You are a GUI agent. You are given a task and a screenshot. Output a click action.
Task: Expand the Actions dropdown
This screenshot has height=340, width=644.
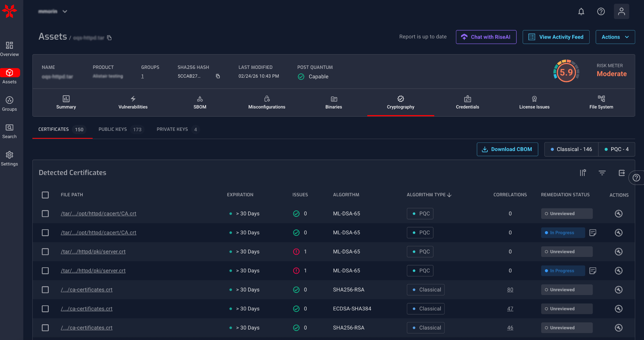point(615,37)
